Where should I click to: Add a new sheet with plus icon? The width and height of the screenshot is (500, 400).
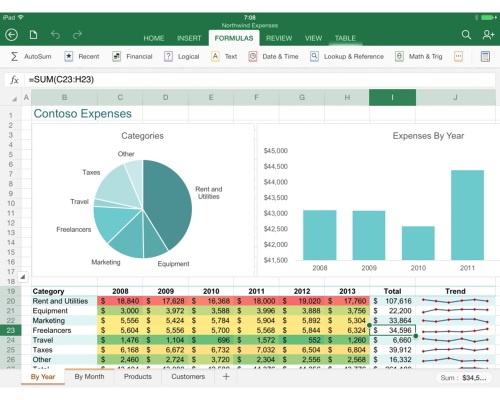(226, 376)
